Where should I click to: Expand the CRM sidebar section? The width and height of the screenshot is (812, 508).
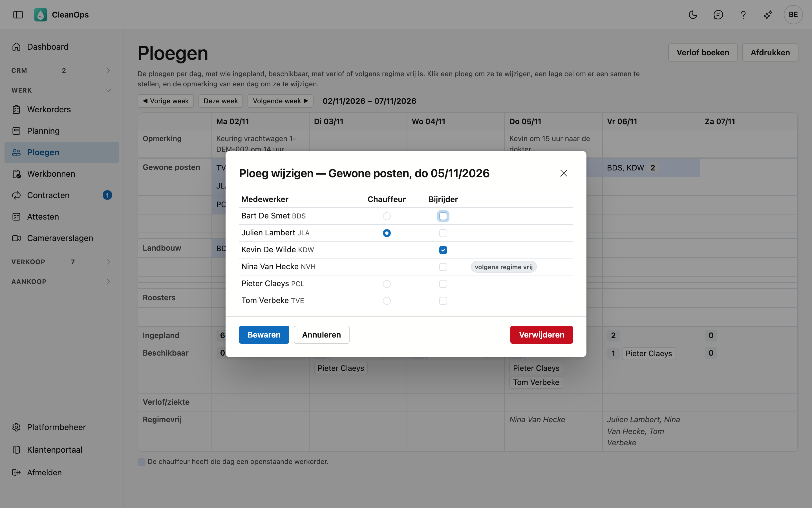pyautogui.click(x=62, y=71)
